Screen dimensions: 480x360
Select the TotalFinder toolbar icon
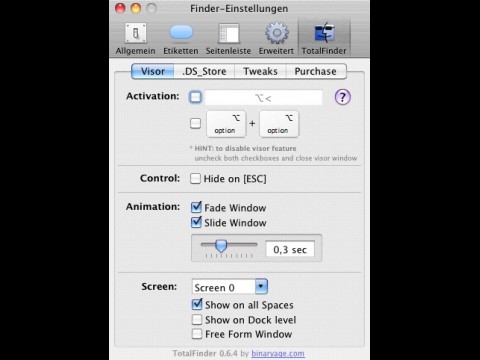[x=324, y=38]
